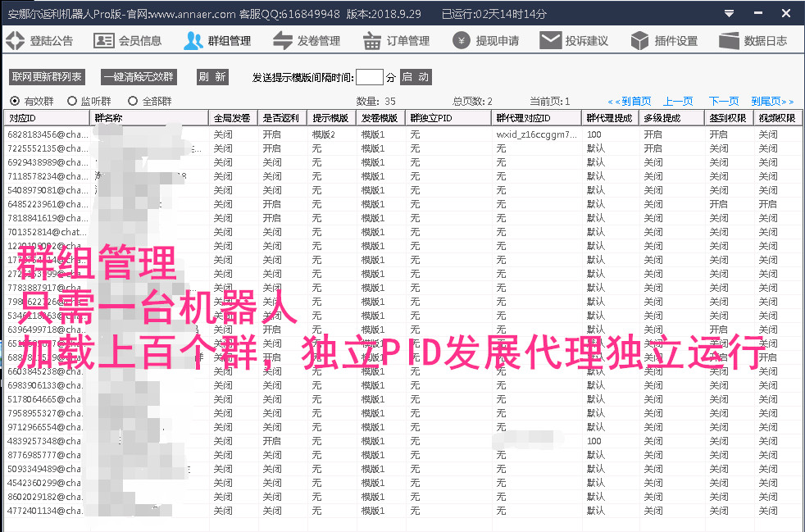
Task: Select row 6983906133@cha...
Action: tap(403, 385)
